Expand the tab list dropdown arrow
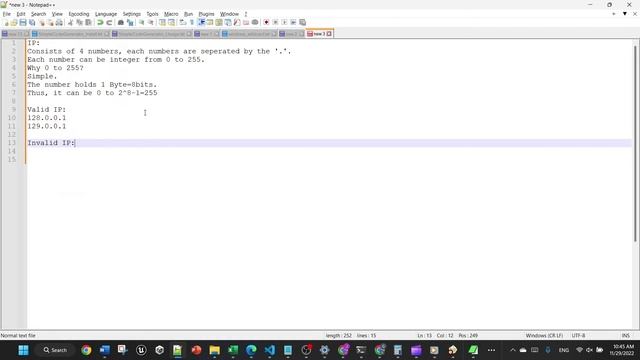The image size is (640, 360). [x=624, y=14]
